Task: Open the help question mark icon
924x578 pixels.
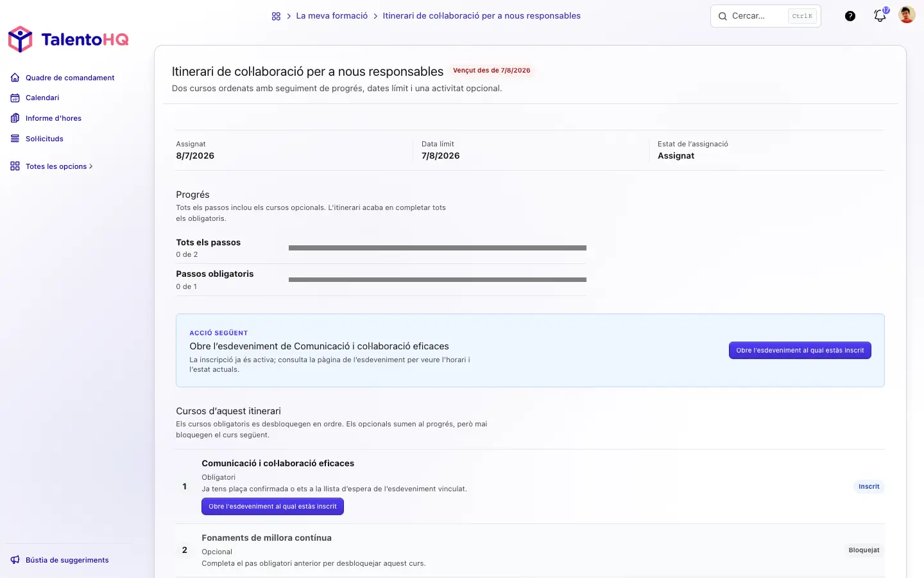Action: click(x=850, y=16)
